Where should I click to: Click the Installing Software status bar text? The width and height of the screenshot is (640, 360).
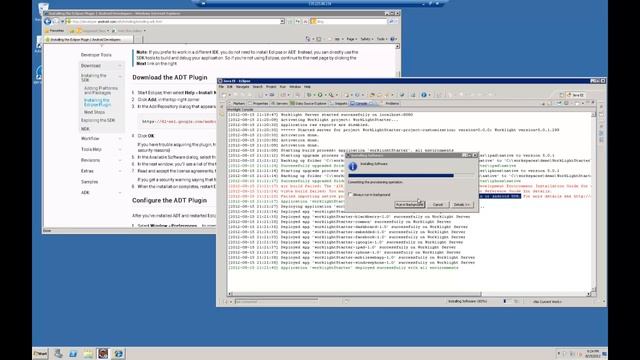point(467,301)
